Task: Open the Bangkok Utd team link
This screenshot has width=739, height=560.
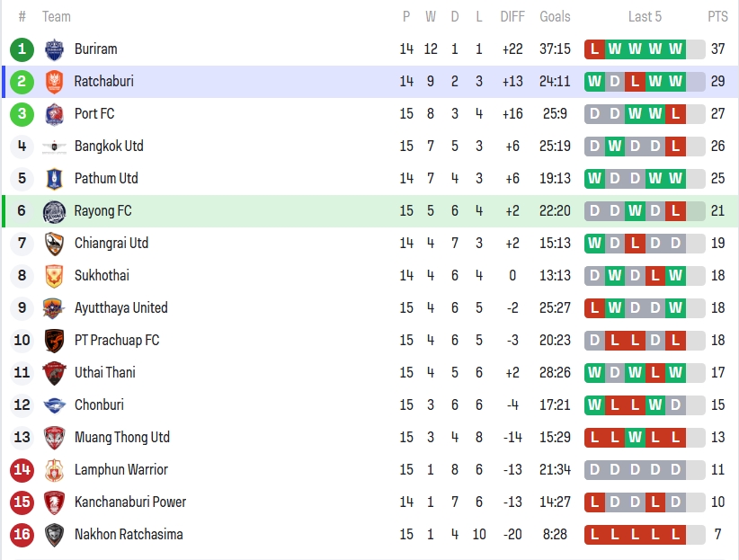Action: [109, 147]
